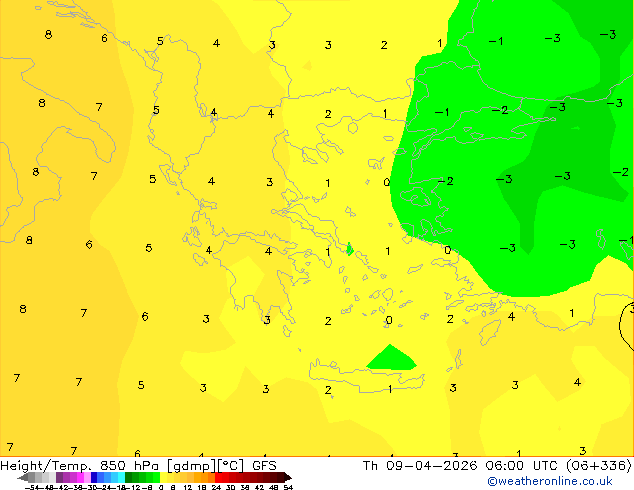
Task: Click the '54' legend scale label
Action: [288, 488]
